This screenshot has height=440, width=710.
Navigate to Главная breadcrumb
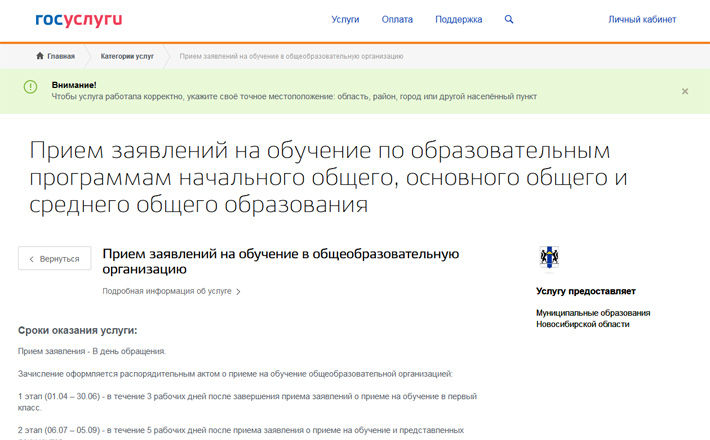(x=61, y=56)
